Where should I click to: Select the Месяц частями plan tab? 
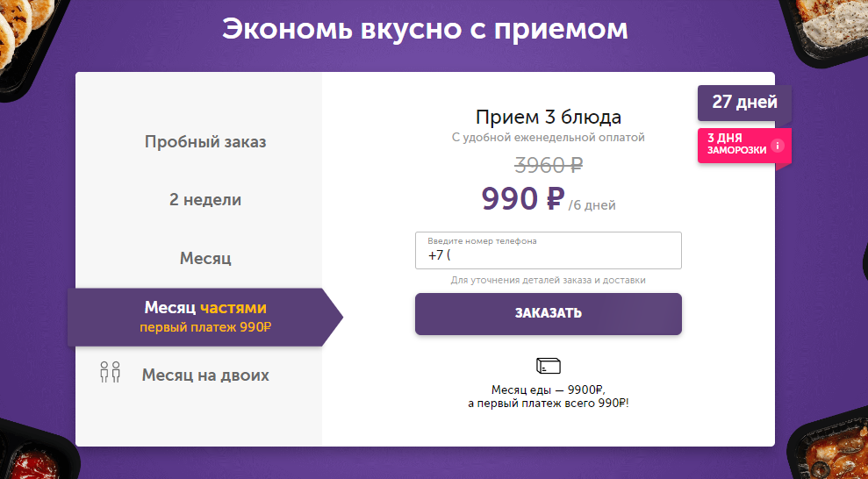pyautogui.click(x=205, y=317)
